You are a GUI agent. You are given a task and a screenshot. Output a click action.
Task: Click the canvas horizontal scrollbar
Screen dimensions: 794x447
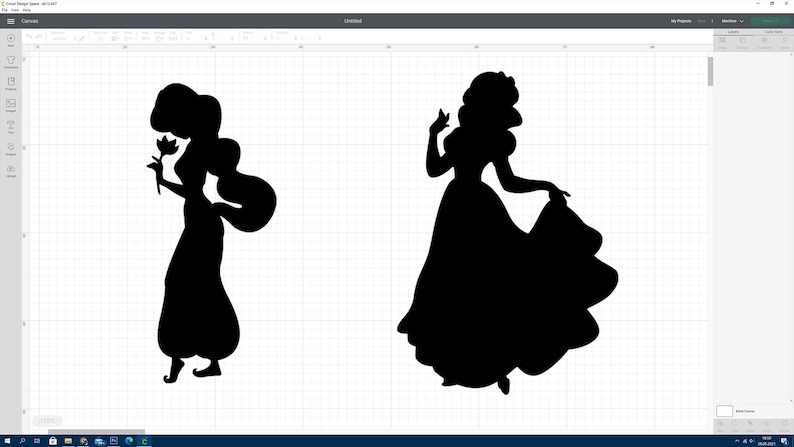(x=96, y=432)
